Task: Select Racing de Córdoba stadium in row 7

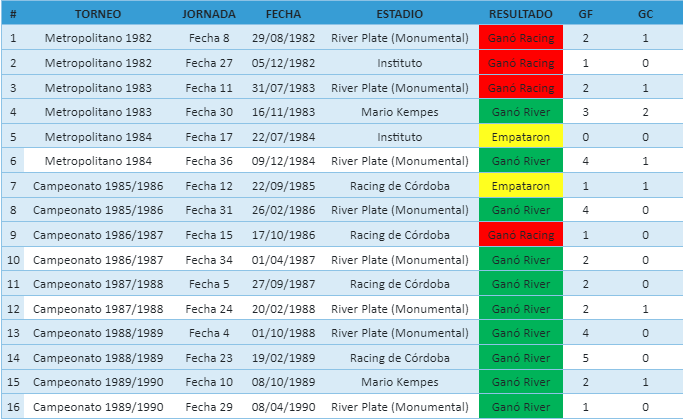Action: pos(399,186)
